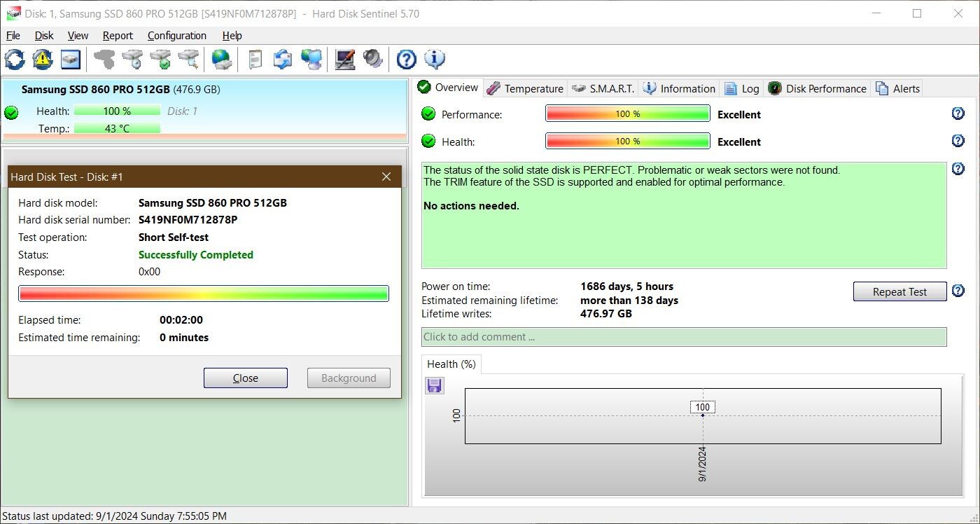Click the help icon beside Health row
This screenshot has width=980, height=524.
click(958, 141)
